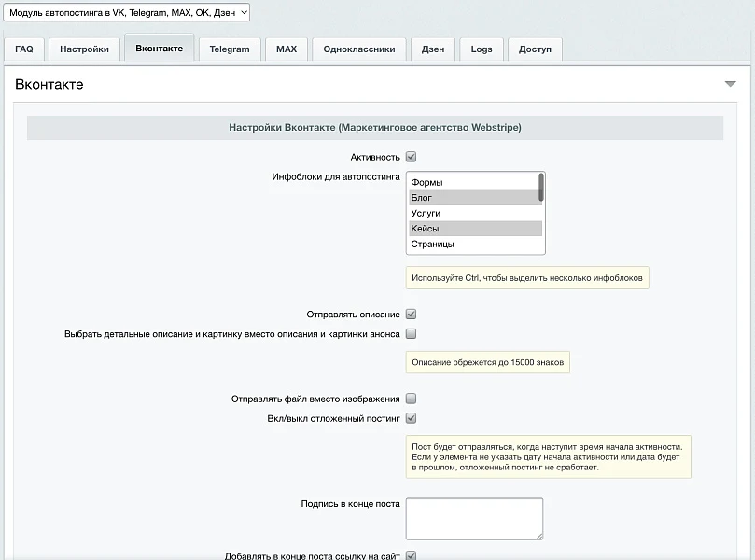
Task: Click the infoblock list scrollbar
Action: [x=541, y=188]
